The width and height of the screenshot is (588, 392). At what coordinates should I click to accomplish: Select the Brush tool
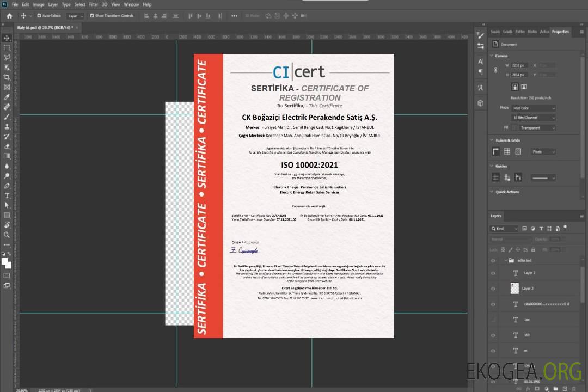pyautogui.click(x=7, y=117)
